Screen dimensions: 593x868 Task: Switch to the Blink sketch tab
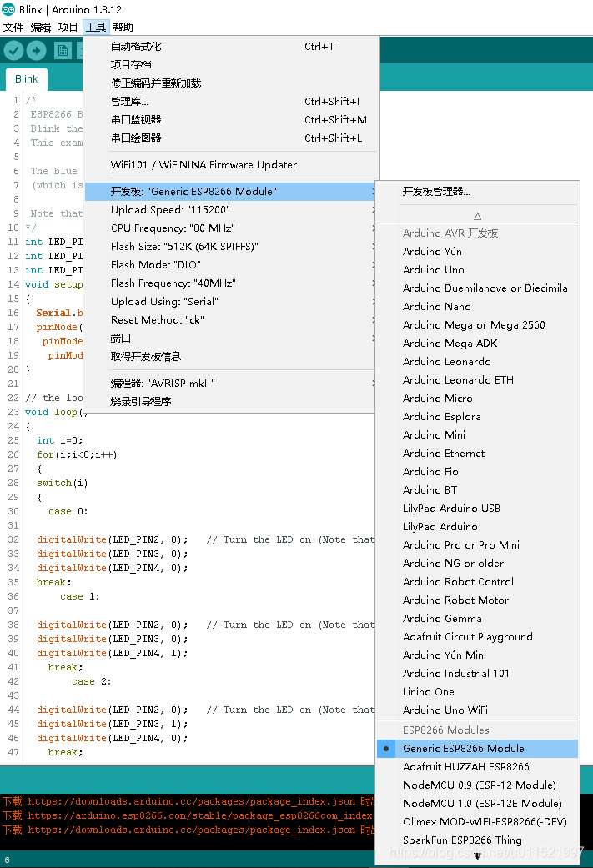click(x=27, y=79)
